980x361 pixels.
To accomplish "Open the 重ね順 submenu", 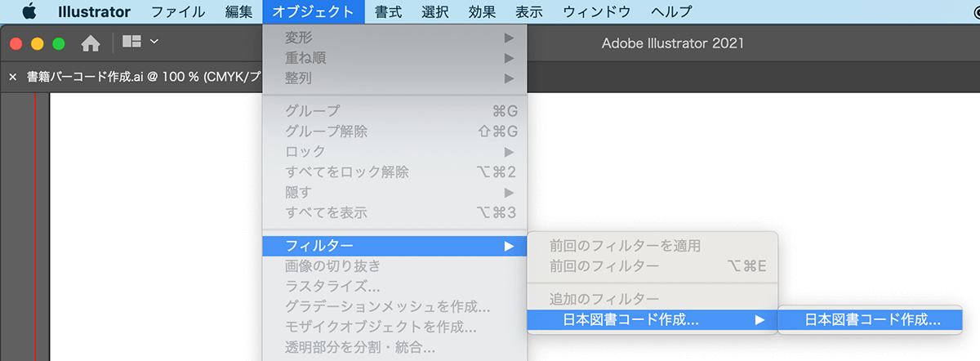I will [395, 58].
